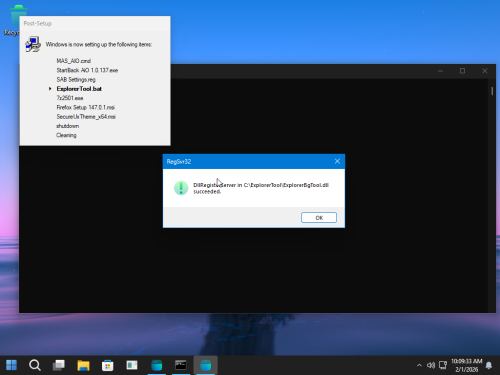500x375 pixels.
Task: Click the arrow marker beside ExplorerTool.bat
Action: 50,89
